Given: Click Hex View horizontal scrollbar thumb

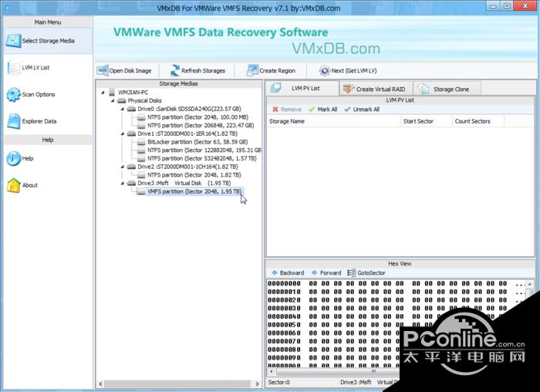Looking at the screenshot, I should tap(338, 372).
